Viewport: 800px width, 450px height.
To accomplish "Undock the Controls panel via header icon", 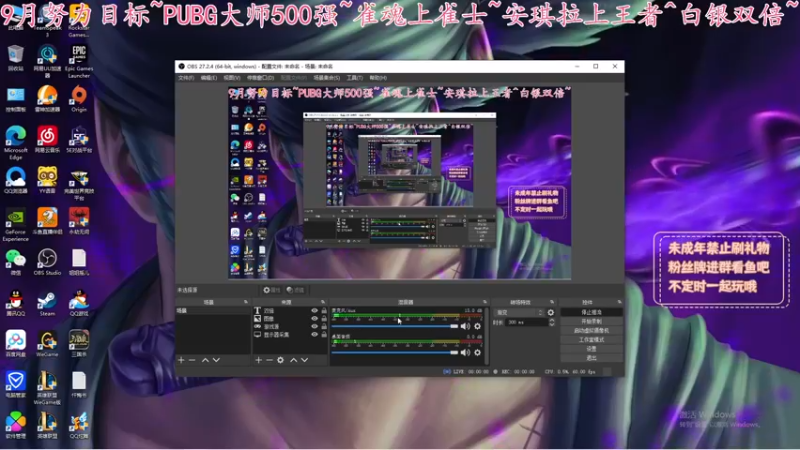I will 619,302.
